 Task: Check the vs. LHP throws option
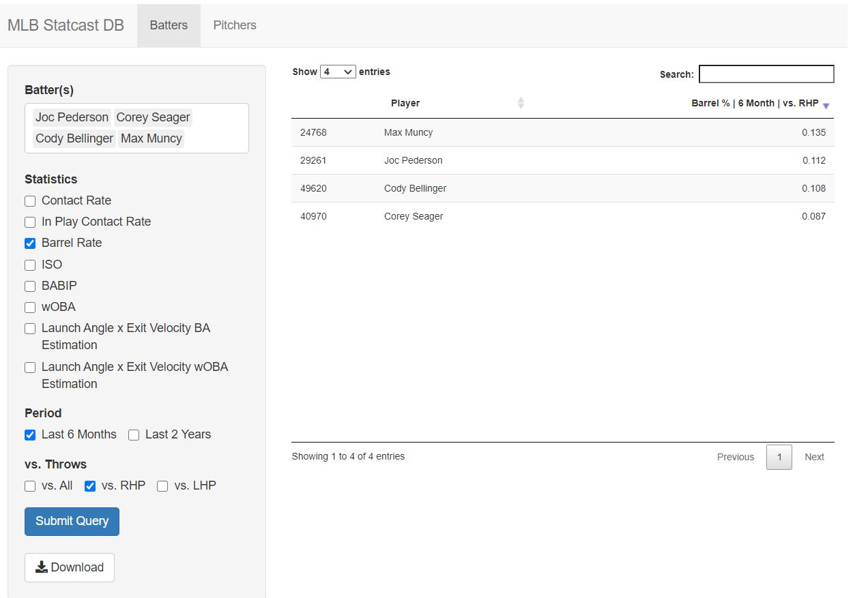[162, 486]
